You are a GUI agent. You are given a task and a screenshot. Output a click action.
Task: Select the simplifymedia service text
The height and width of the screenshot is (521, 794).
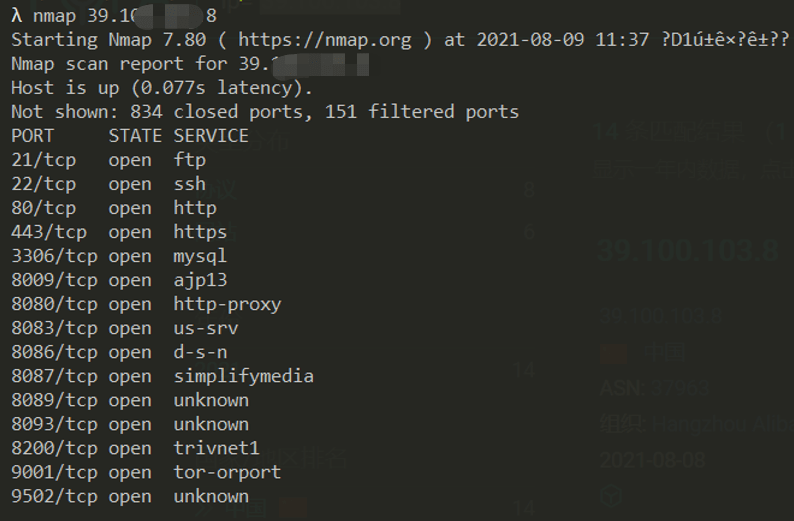pos(244,377)
